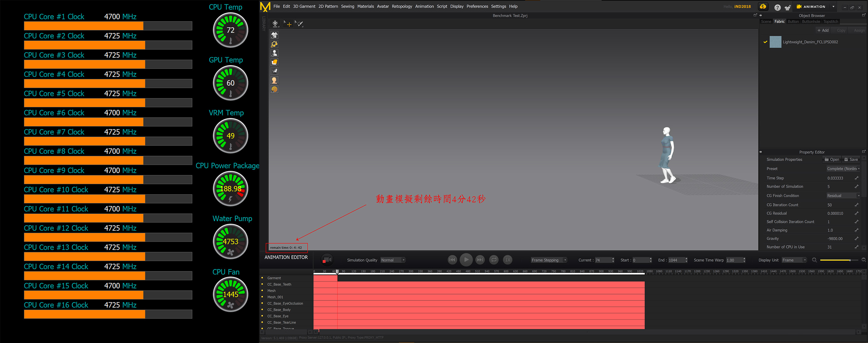Toggle the yellow dot for CC_Base_Body track
This screenshot has height=343, width=868.
tap(262, 310)
